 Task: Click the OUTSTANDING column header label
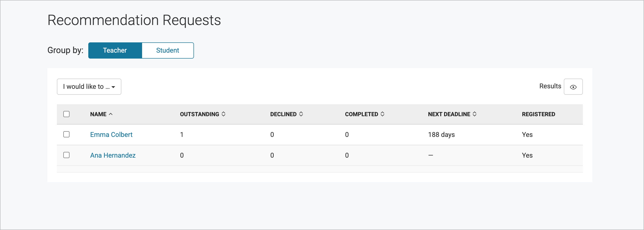coord(199,114)
